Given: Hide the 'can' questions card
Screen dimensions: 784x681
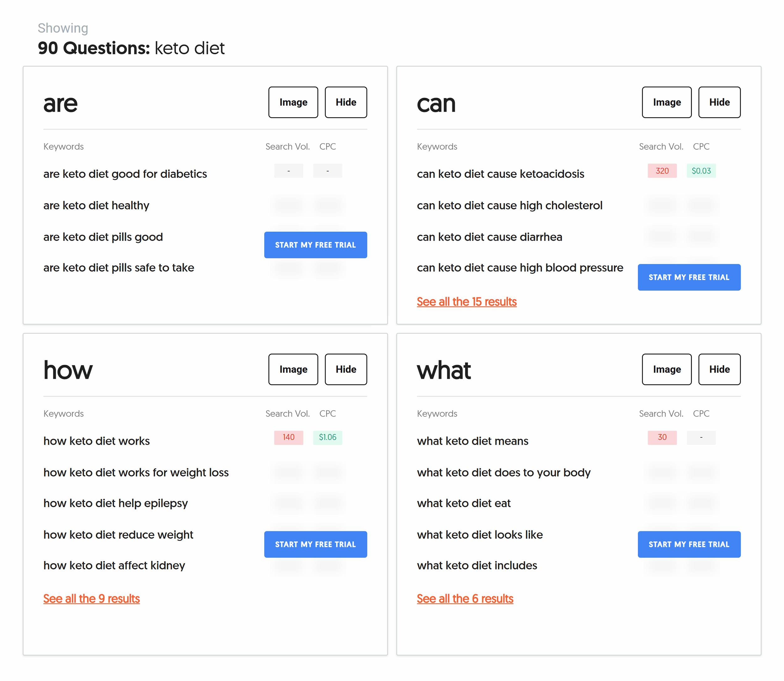Looking at the screenshot, I should pyautogui.click(x=719, y=102).
